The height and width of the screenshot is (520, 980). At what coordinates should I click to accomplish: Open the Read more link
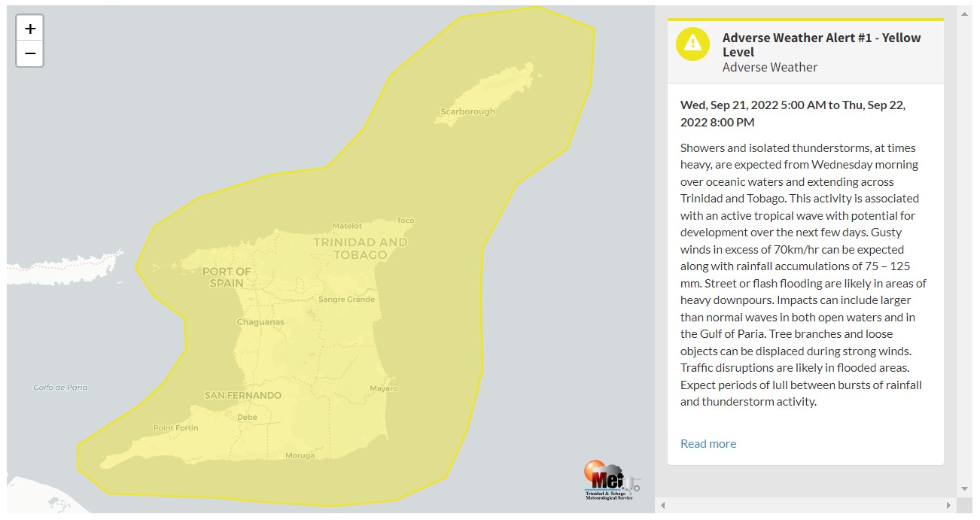point(708,443)
